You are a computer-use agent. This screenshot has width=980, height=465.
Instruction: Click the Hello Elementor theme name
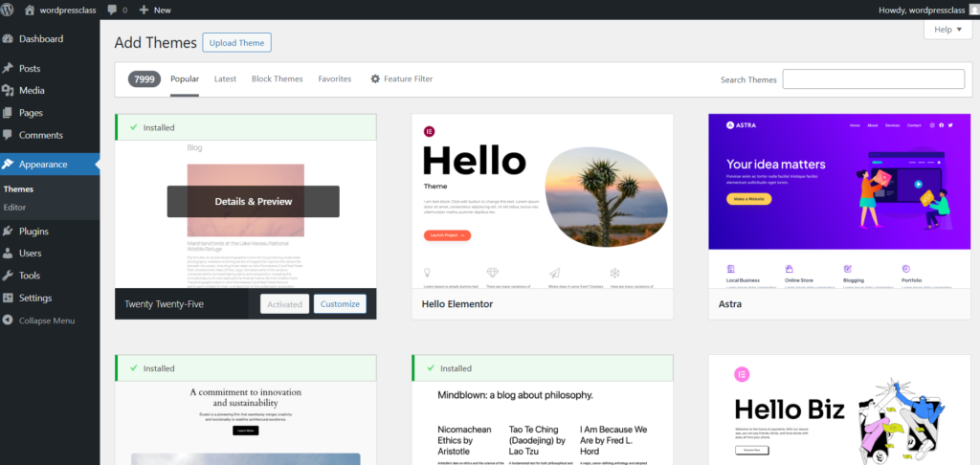tap(457, 304)
